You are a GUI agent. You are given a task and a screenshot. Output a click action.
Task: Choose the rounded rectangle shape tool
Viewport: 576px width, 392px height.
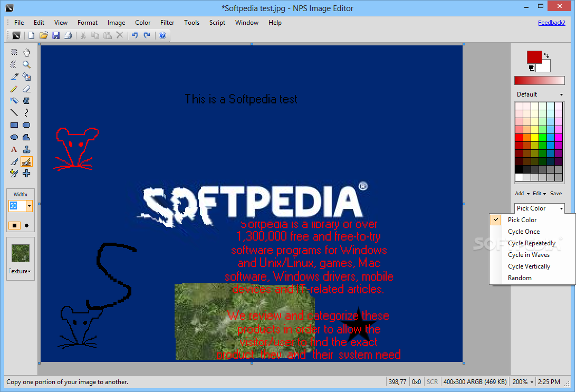(26, 125)
